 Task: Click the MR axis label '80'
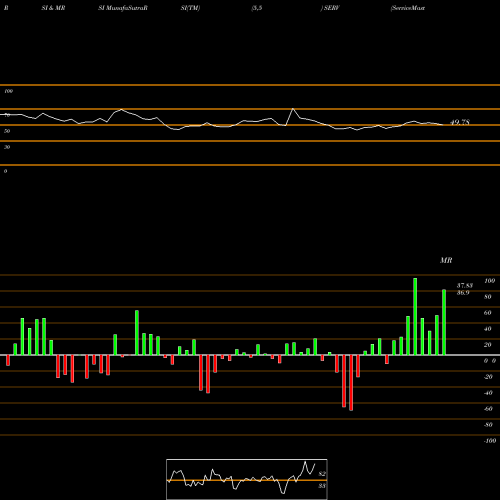(x=488, y=297)
